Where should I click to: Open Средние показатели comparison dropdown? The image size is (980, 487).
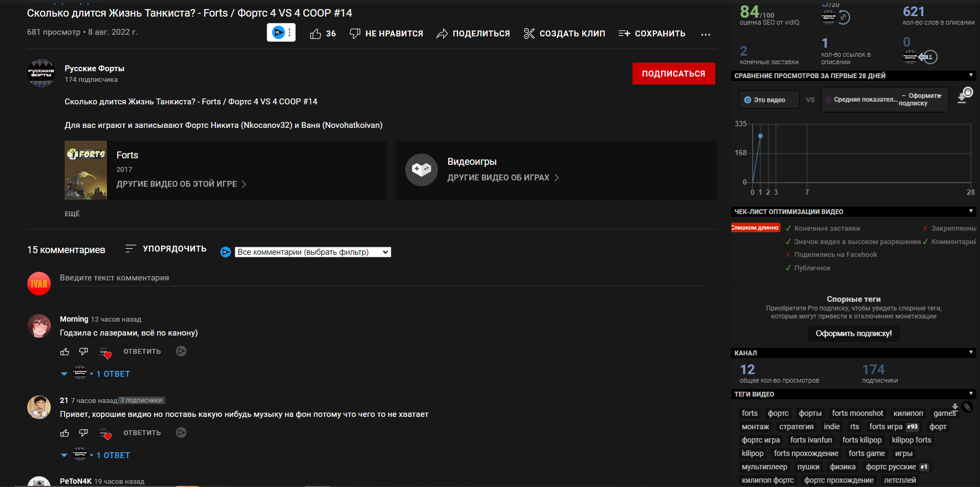click(x=884, y=100)
